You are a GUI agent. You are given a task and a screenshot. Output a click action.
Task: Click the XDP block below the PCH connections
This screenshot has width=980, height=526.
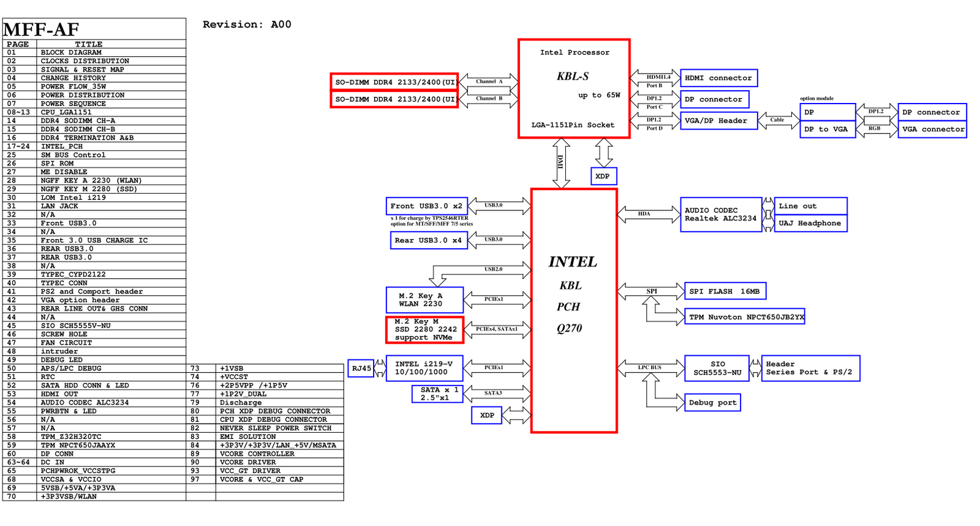tap(487, 416)
